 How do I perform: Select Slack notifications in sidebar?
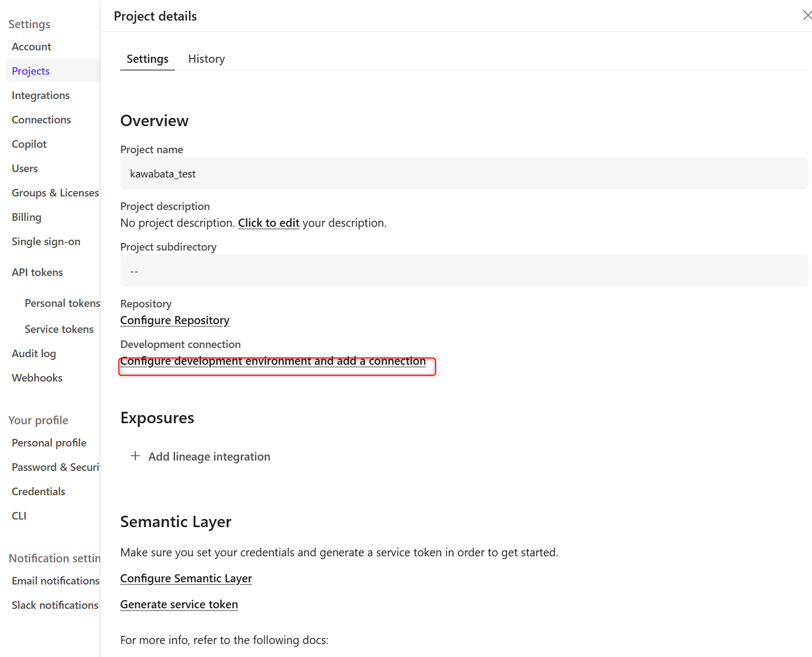(55, 605)
